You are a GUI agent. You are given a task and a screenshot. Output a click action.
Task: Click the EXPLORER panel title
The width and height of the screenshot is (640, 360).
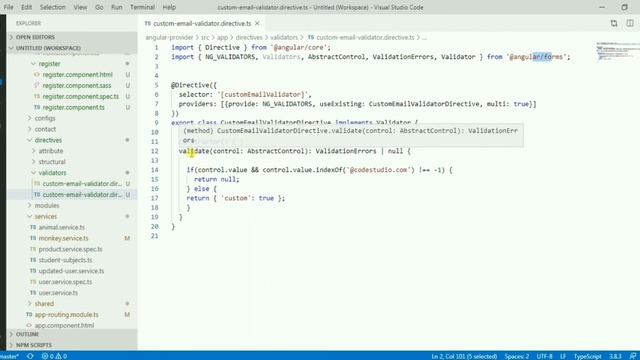[29, 23]
